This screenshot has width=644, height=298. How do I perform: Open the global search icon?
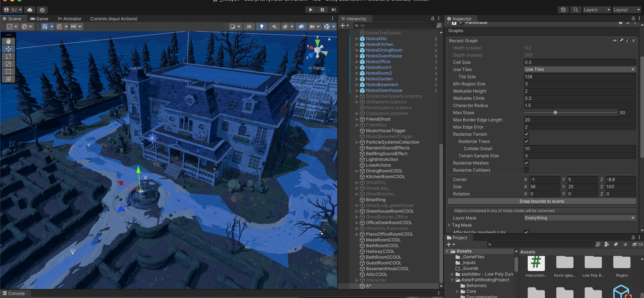click(576, 10)
